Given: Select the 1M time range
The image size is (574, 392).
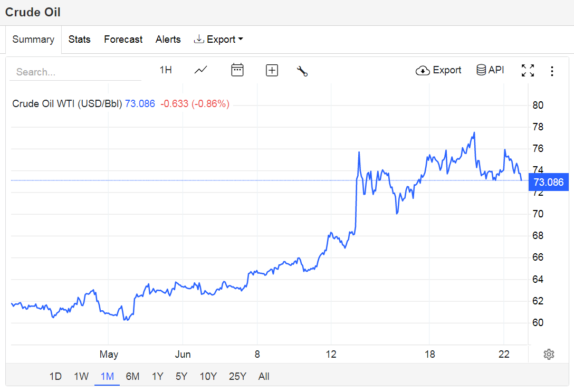Looking at the screenshot, I should [107, 376].
